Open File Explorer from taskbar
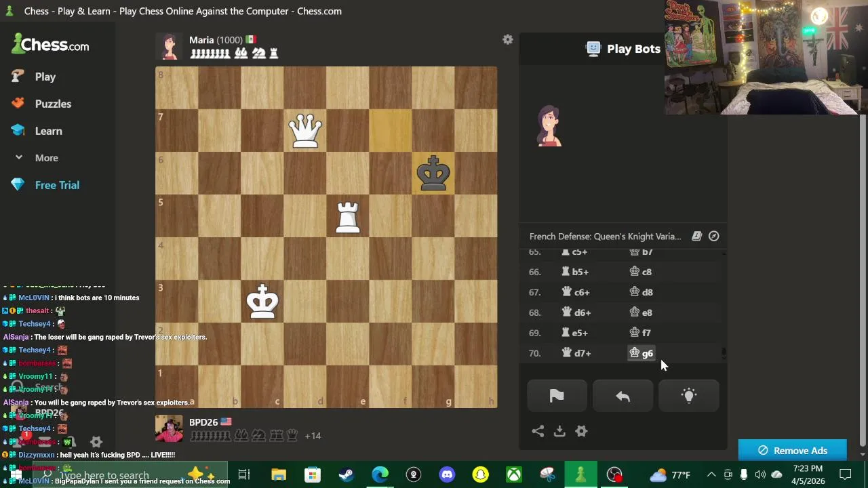868x488 pixels. tap(279, 474)
